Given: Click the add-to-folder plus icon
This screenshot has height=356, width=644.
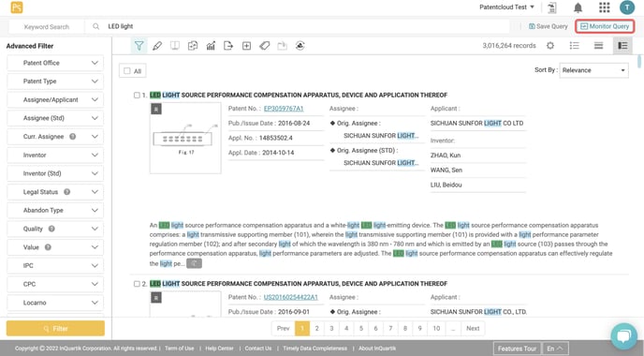Looking at the screenshot, I should click(x=246, y=46).
